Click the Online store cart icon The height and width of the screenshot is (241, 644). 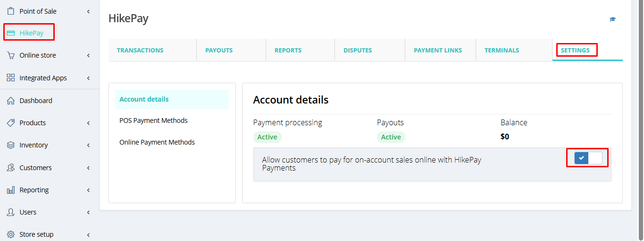pos(10,55)
